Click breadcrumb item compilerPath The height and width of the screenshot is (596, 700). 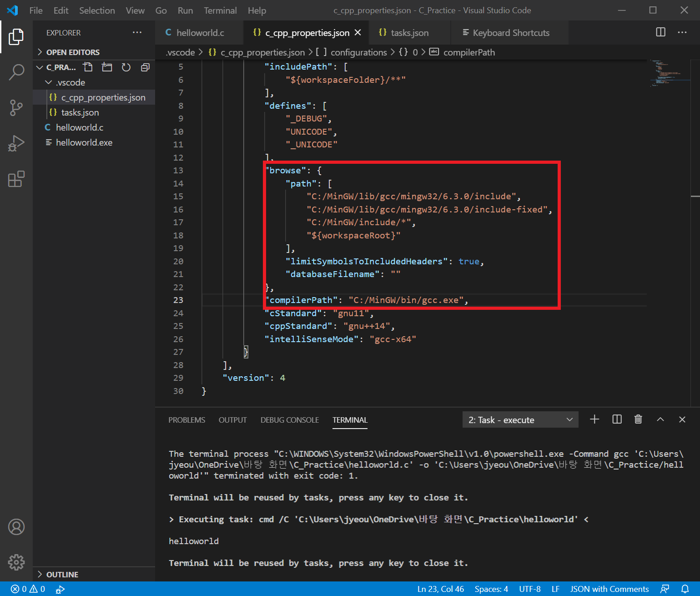point(469,52)
